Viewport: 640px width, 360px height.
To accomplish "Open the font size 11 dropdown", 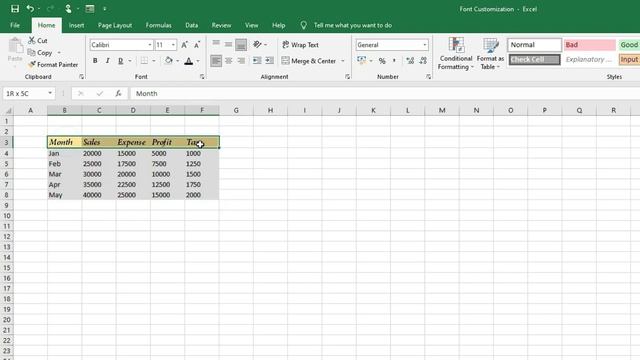I will click(173, 45).
